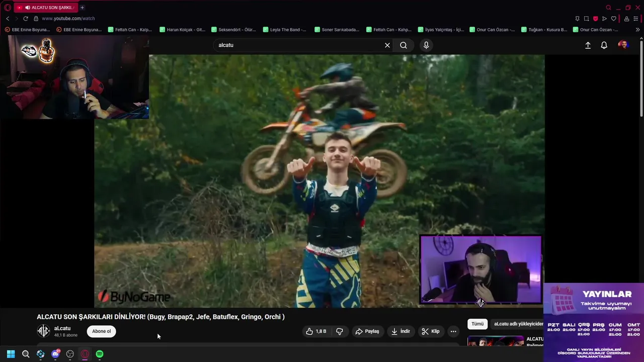Image resolution: width=644 pixels, height=362 pixels.
Task: Open first EBE Enine Boyuna bookmark
Action: (x=28, y=30)
